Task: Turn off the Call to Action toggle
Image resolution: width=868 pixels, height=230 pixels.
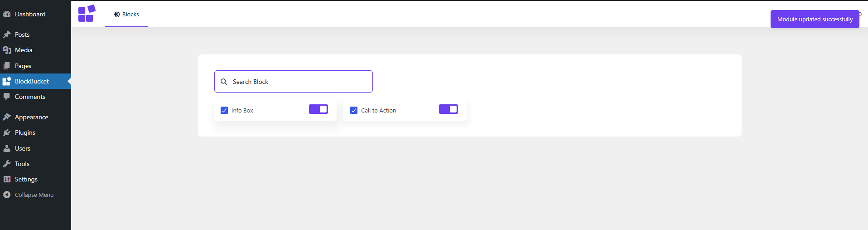Action: click(448, 109)
